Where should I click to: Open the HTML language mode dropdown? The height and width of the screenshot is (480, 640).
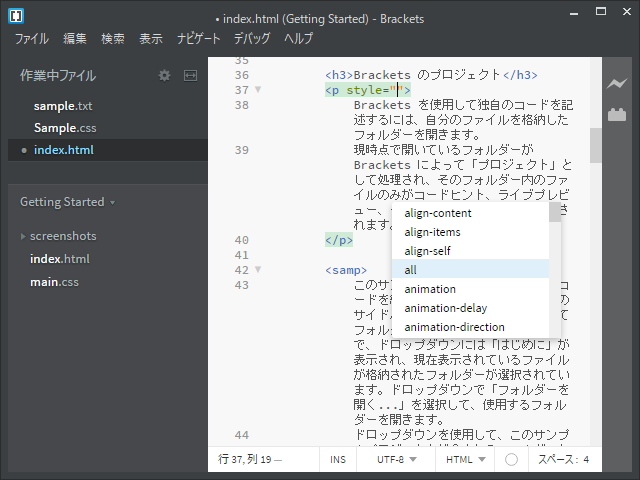(x=465, y=460)
